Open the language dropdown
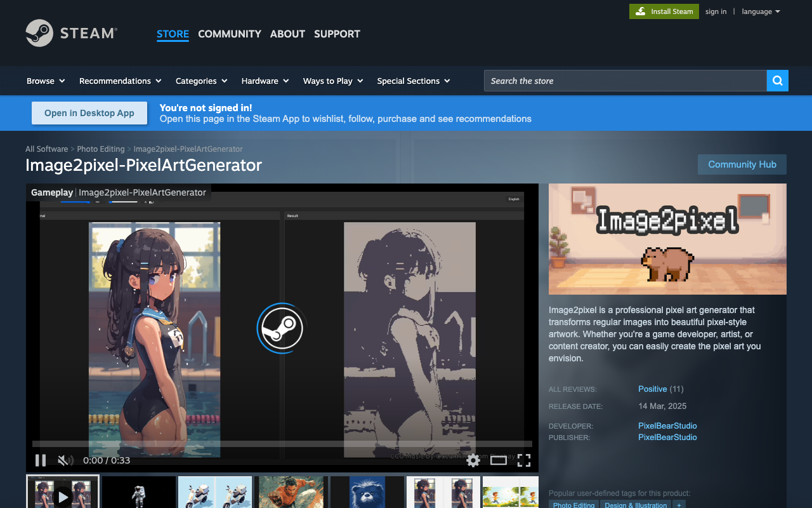812x508 pixels. (761, 11)
